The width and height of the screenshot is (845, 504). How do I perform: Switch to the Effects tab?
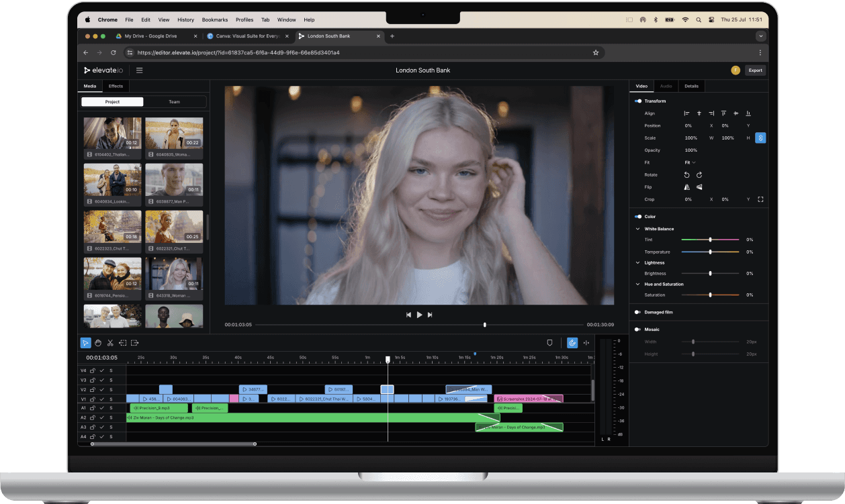(116, 86)
